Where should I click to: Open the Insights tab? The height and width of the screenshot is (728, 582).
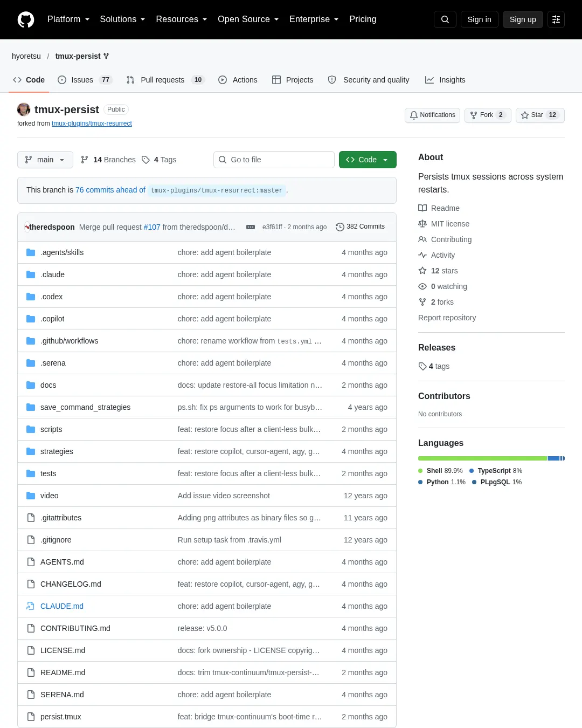(445, 80)
